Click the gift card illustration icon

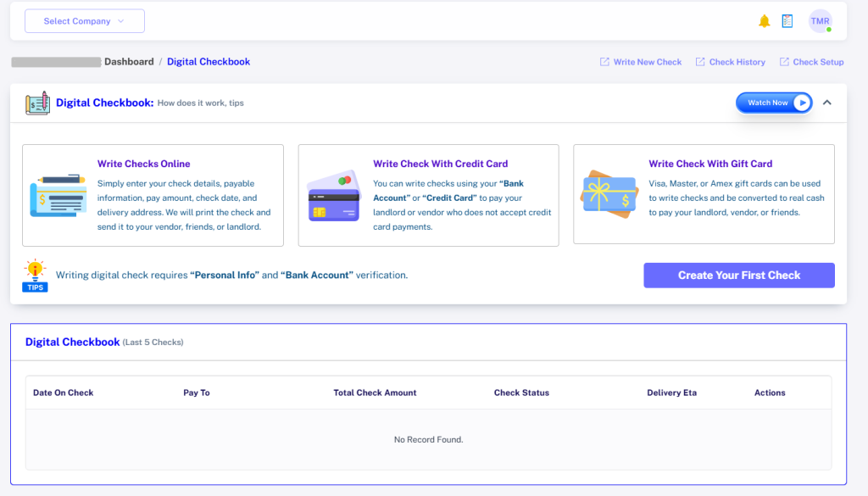(x=609, y=194)
